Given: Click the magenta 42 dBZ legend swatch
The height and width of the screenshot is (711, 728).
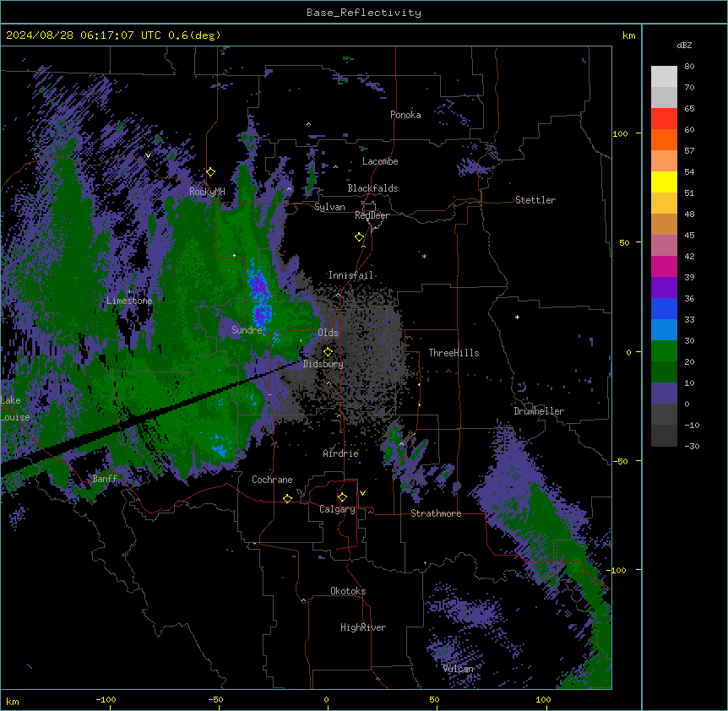Looking at the screenshot, I should 664,266.
